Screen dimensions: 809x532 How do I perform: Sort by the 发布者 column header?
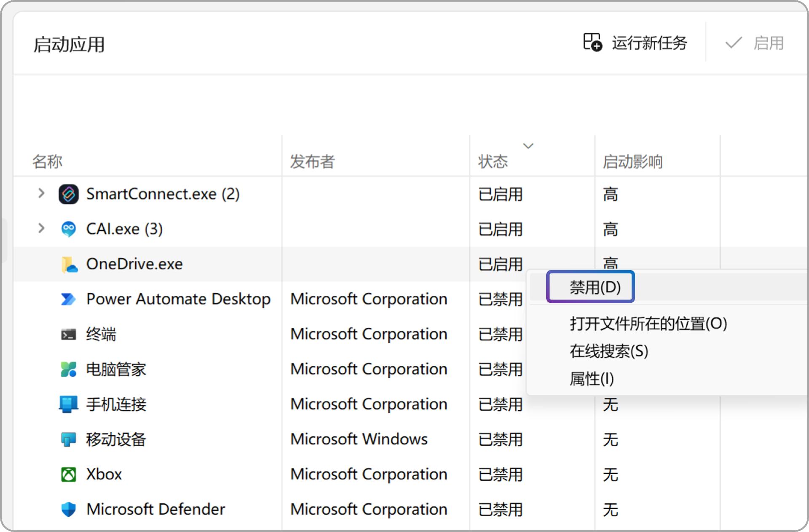(312, 161)
